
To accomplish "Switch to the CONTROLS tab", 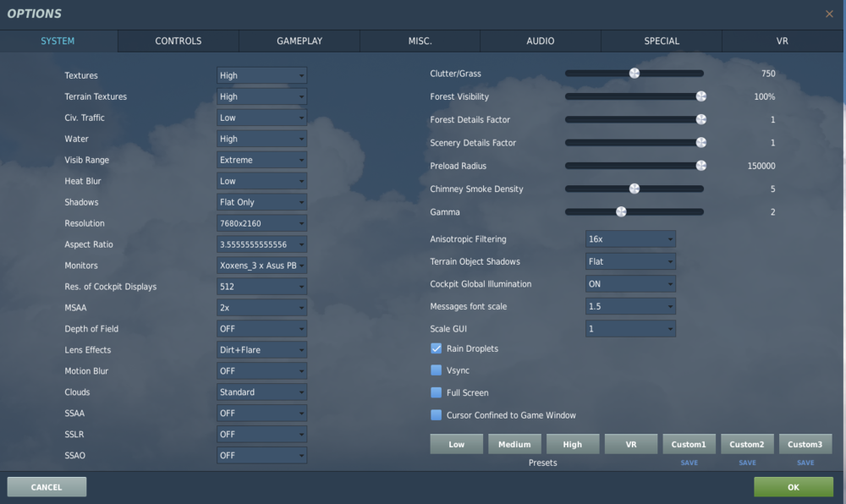I will pos(178,40).
